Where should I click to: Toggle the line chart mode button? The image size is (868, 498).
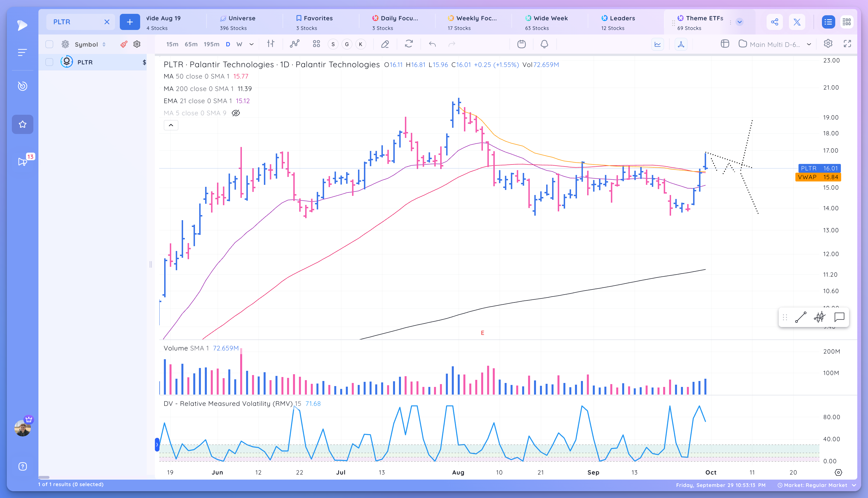tap(657, 44)
